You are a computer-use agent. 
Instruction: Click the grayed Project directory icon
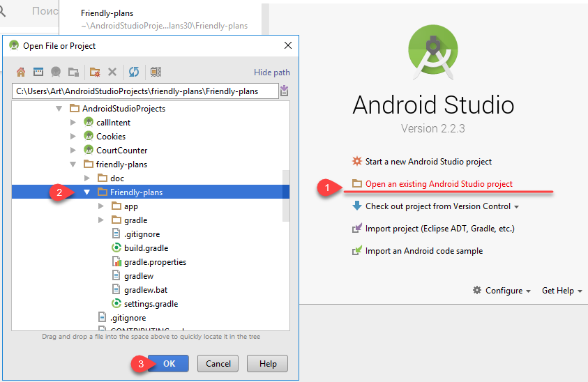point(56,72)
